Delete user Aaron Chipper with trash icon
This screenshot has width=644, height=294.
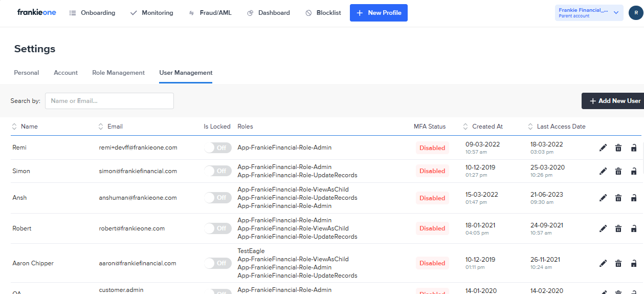(x=618, y=263)
